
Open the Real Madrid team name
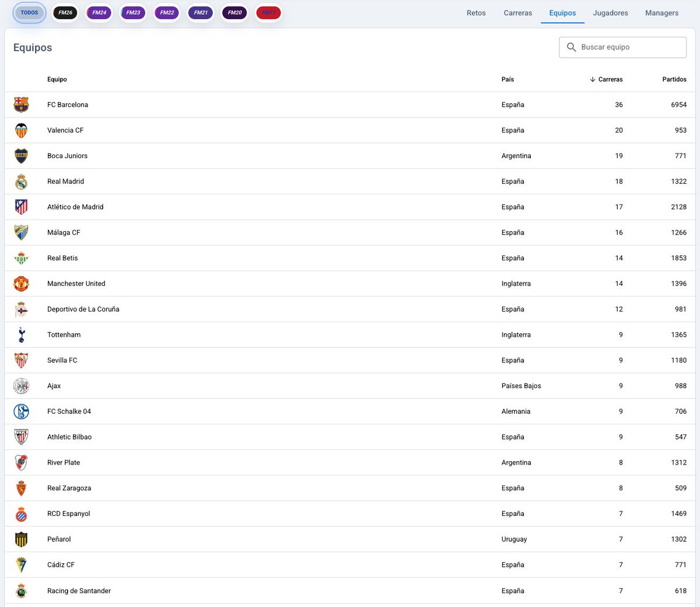65,182
